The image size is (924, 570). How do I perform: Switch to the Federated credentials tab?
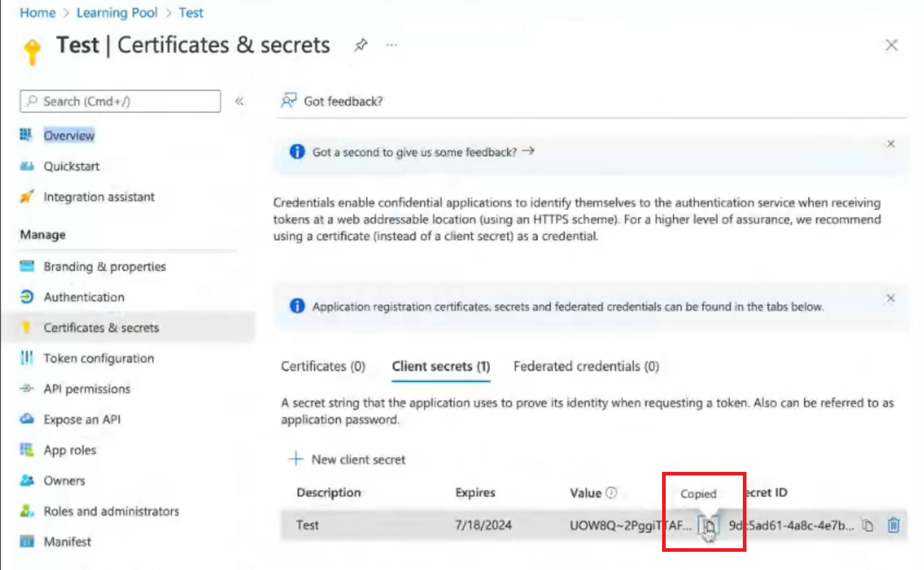coord(586,366)
